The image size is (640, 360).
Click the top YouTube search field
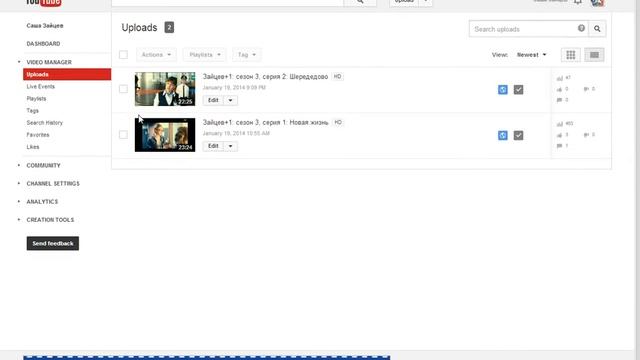[x=227, y=2]
